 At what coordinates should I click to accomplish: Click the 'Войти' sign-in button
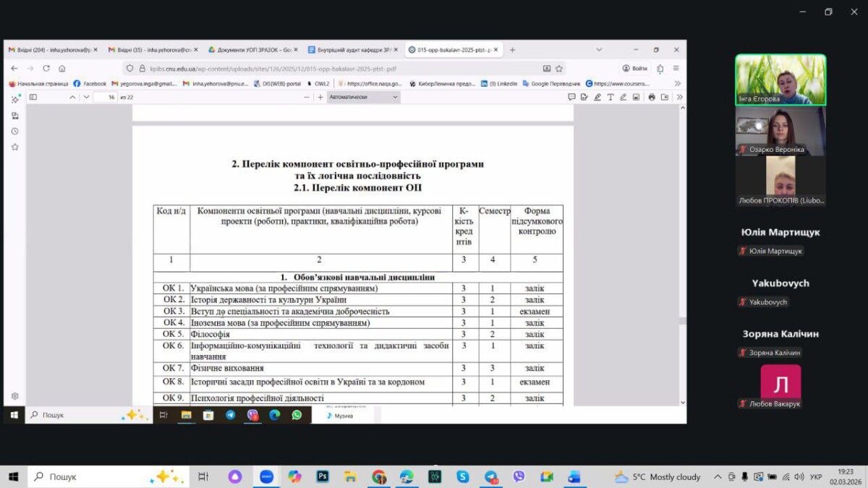(635, 68)
